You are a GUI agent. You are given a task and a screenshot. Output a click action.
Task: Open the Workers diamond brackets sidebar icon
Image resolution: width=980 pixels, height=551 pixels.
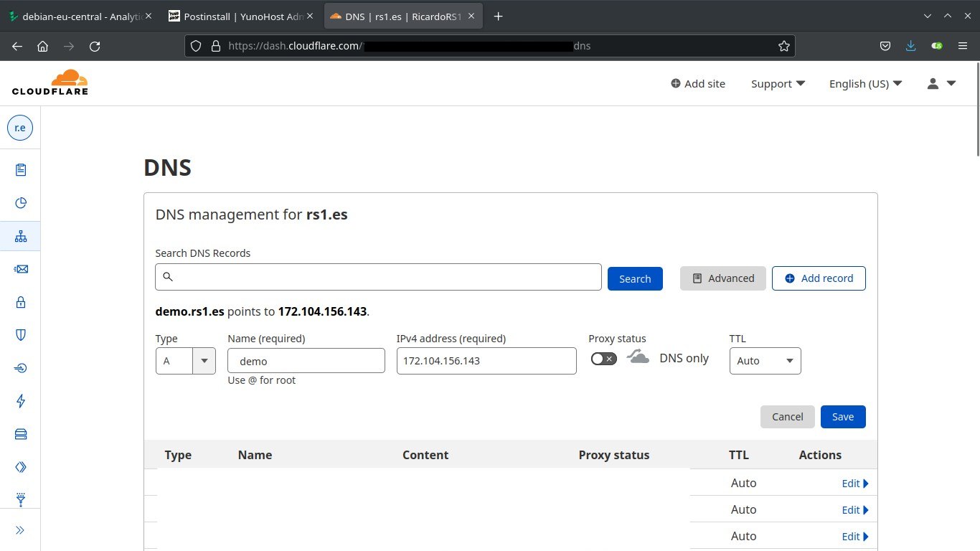(x=20, y=467)
